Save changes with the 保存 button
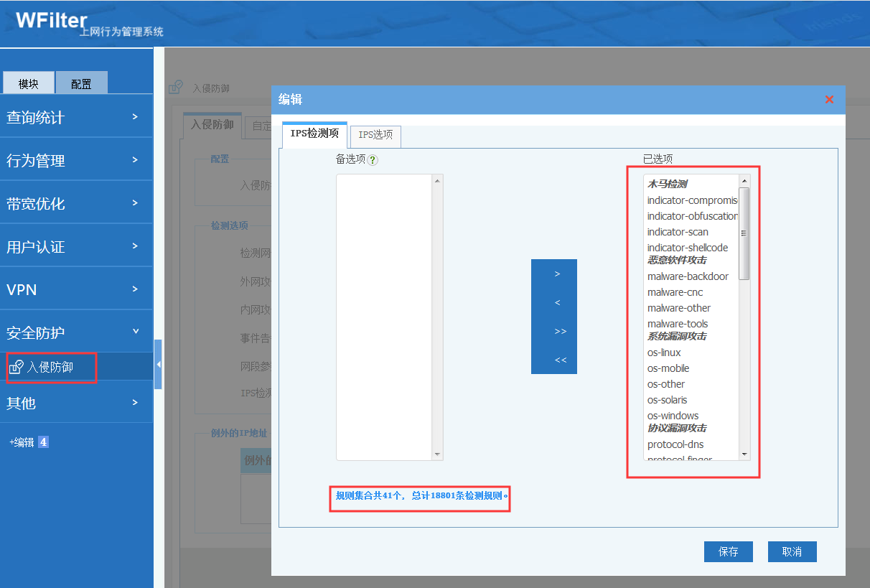This screenshot has width=870, height=588. [x=728, y=551]
